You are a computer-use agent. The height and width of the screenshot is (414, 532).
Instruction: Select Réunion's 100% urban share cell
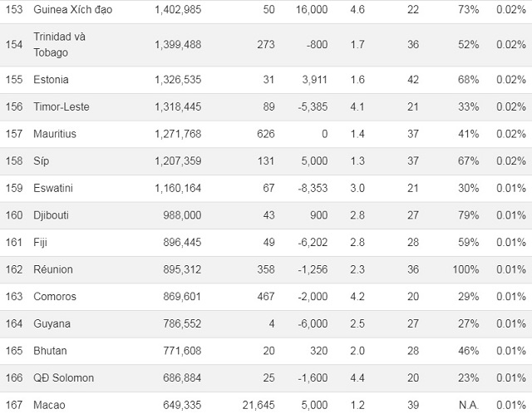click(x=465, y=269)
